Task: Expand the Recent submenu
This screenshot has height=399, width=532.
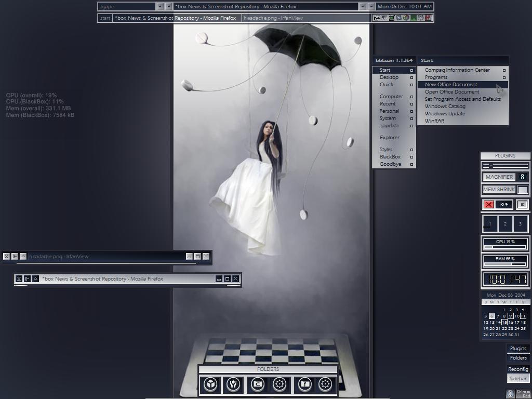Action: [x=394, y=104]
